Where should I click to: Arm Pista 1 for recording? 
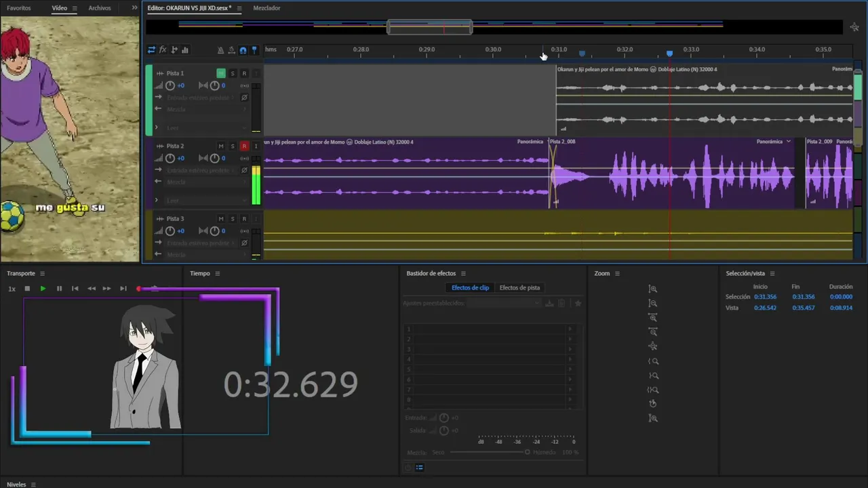[x=244, y=73]
